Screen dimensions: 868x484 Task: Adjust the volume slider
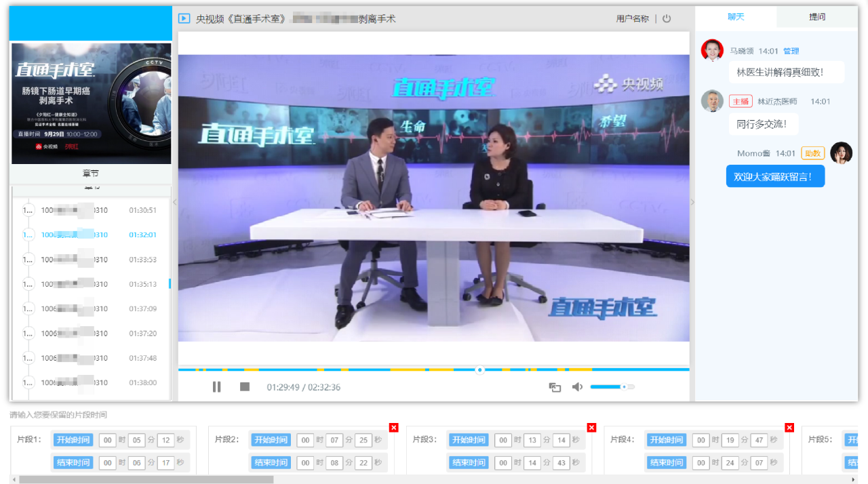pos(612,386)
